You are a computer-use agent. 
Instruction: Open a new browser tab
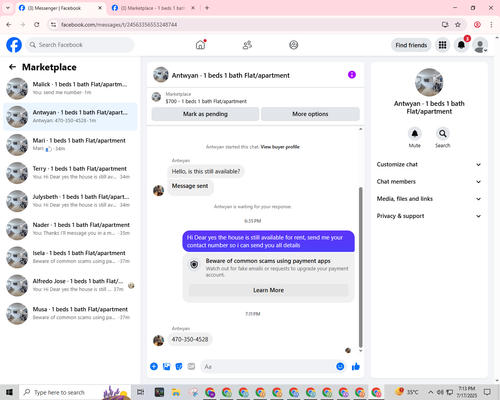(x=207, y=8)
